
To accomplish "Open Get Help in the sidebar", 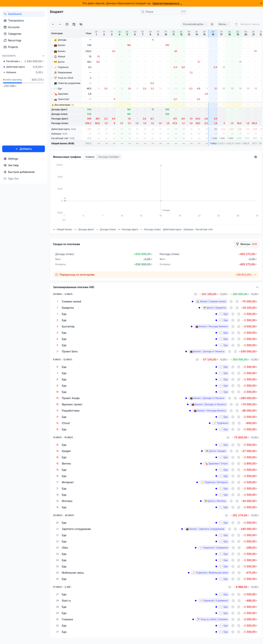I will coord(23,165).
